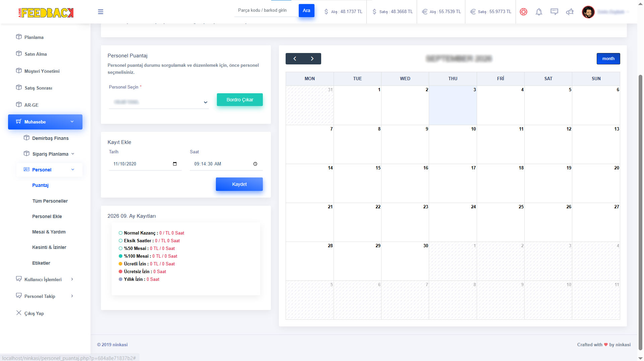Toggle the hamburger sidebar menu icon
Image resolution: width=644 pixels, height=361 pixels.
point(101,12)
